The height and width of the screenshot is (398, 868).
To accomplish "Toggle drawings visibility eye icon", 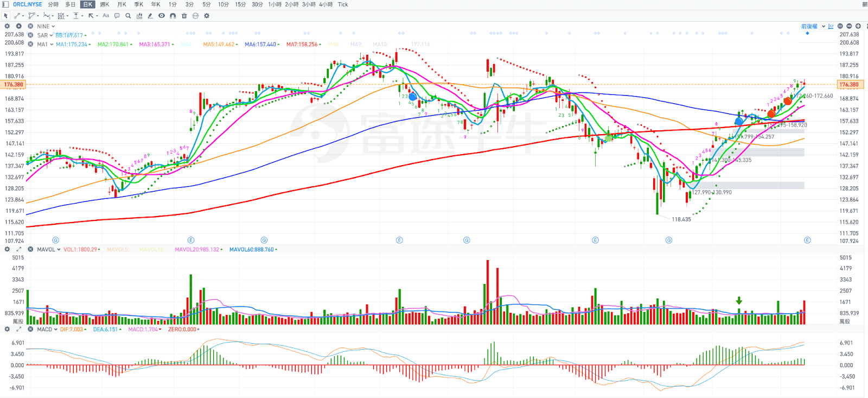I will [x=162, y=16].
